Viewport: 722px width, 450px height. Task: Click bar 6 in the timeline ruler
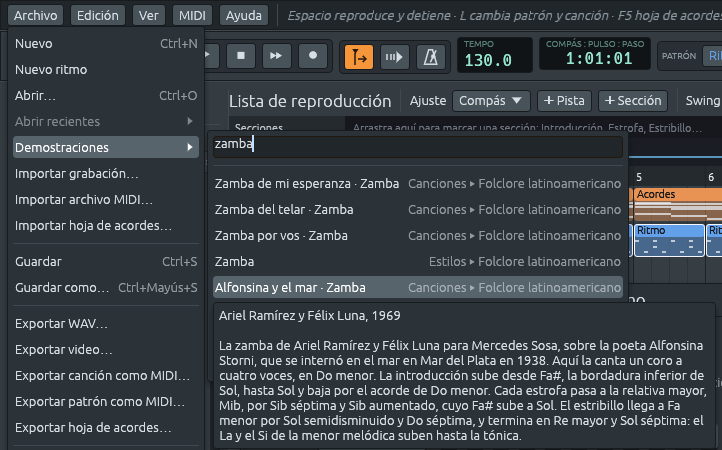(x=711, y=177)
